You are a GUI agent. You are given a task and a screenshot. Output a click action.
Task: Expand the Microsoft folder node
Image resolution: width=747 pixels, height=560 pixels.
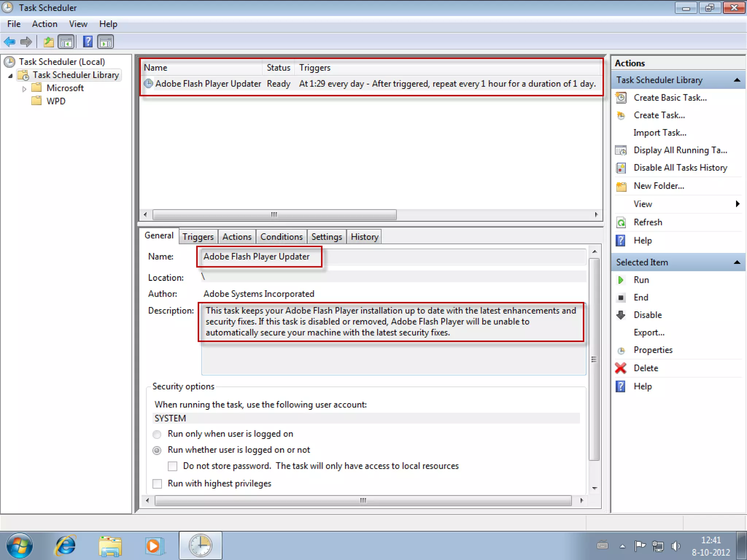[24, 89]
